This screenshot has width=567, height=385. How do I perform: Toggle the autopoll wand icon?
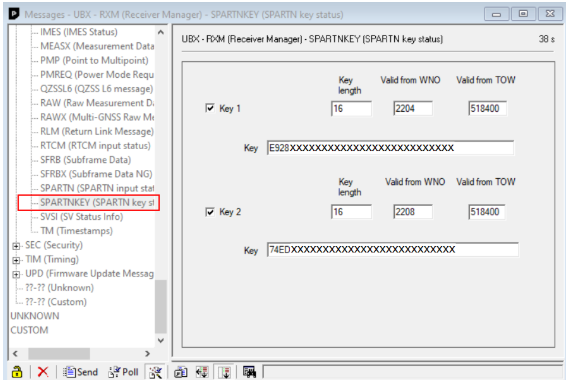tap(155, 372)
